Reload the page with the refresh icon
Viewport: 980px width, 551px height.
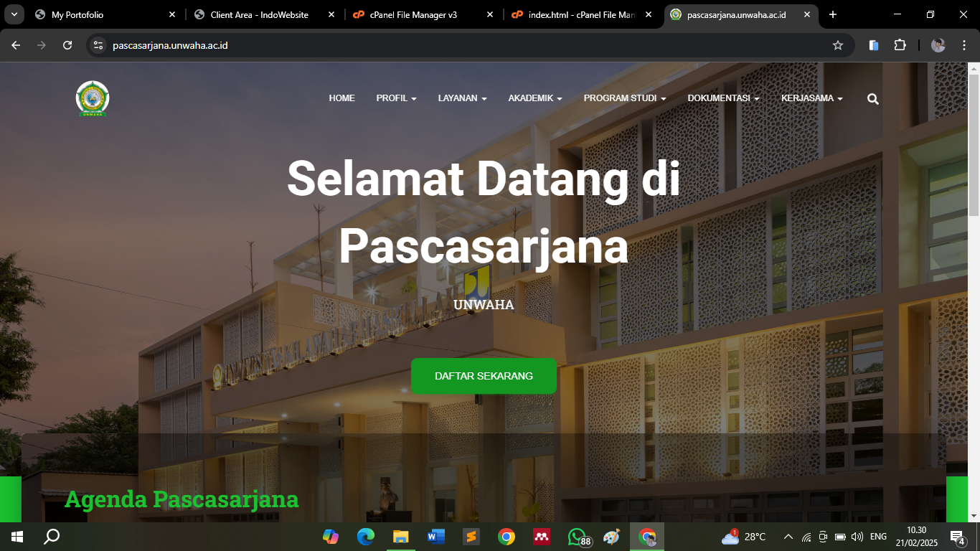tap(67, 45)
